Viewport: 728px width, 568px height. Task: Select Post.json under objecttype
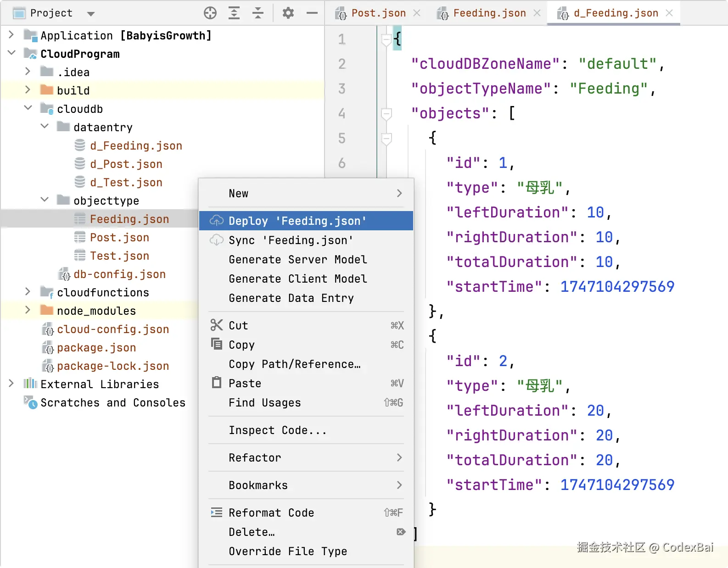click(119, 237)
